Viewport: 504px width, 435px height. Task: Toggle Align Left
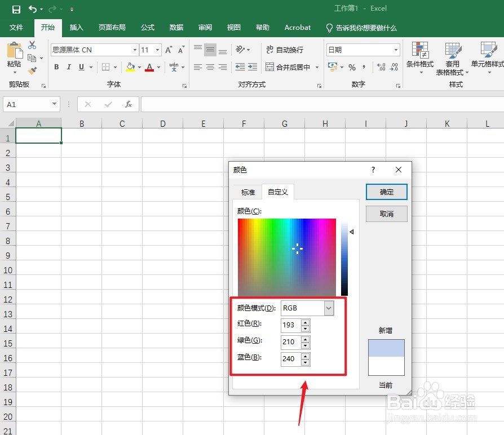pos(198,67)
